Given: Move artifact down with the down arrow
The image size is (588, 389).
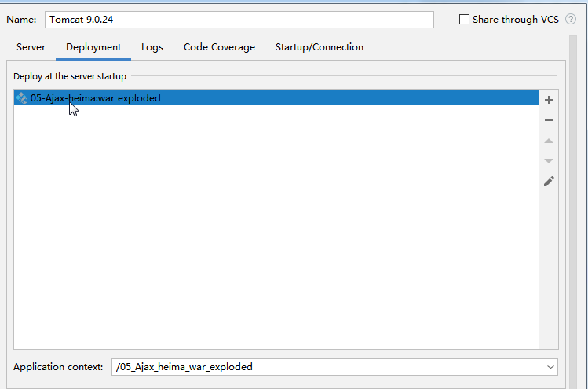Looking at the screenshot, I should (549, 161).
